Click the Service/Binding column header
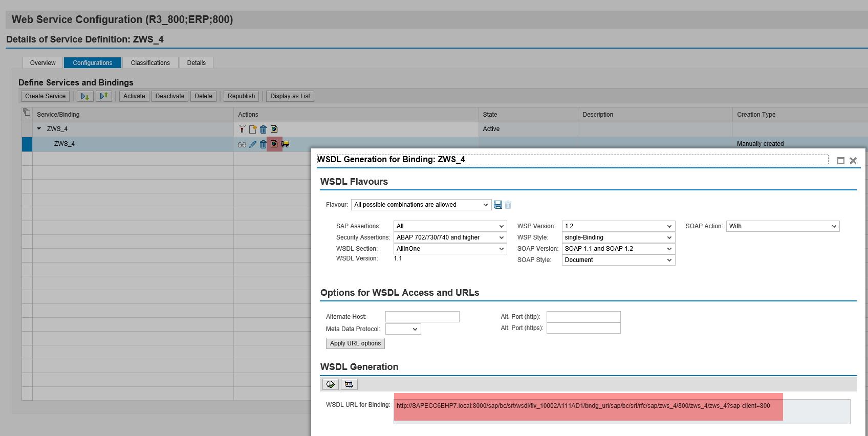This screenshot has width=868, height=436. tap(133, 115)
